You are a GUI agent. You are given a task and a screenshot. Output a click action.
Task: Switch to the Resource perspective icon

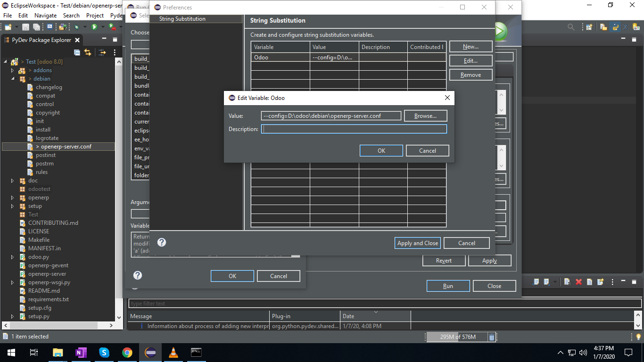603,27
